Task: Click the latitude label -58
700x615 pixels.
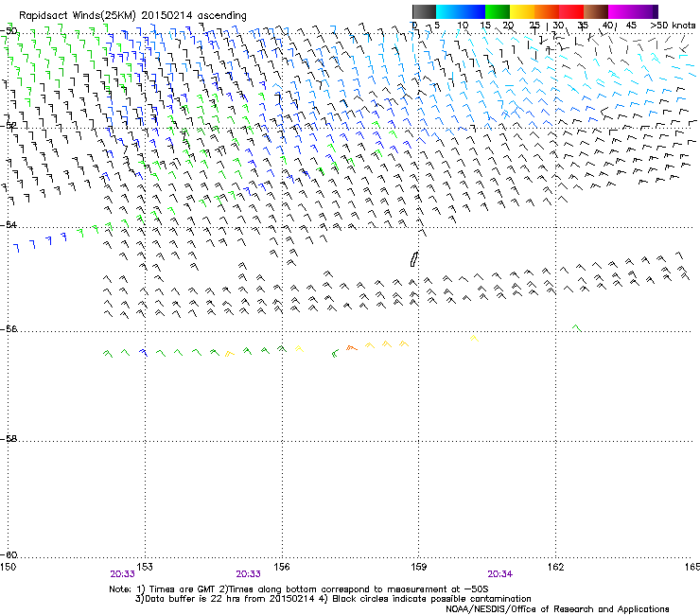Action: point(9,439)
